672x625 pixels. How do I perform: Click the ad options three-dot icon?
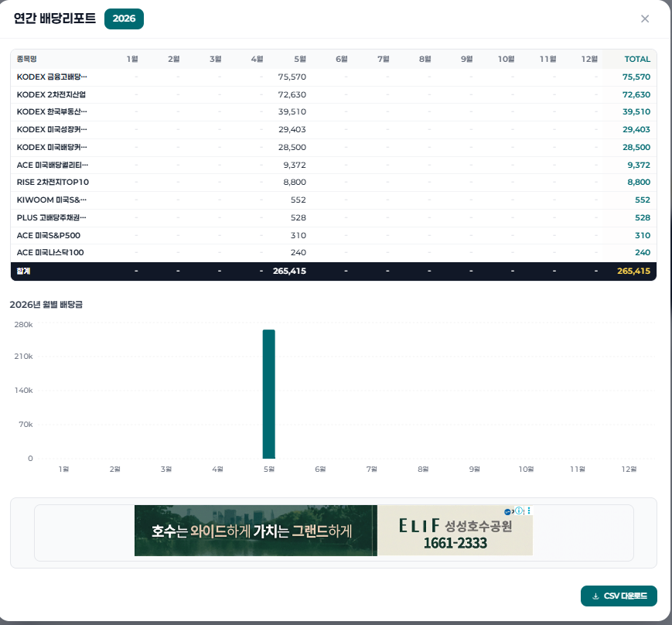click(x=529, y=511)
